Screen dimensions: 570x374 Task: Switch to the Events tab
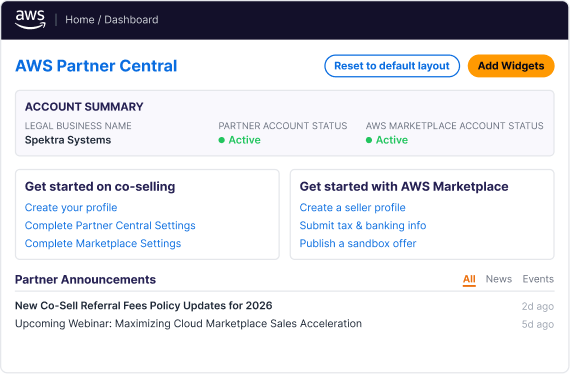click(x=538, y=279)
